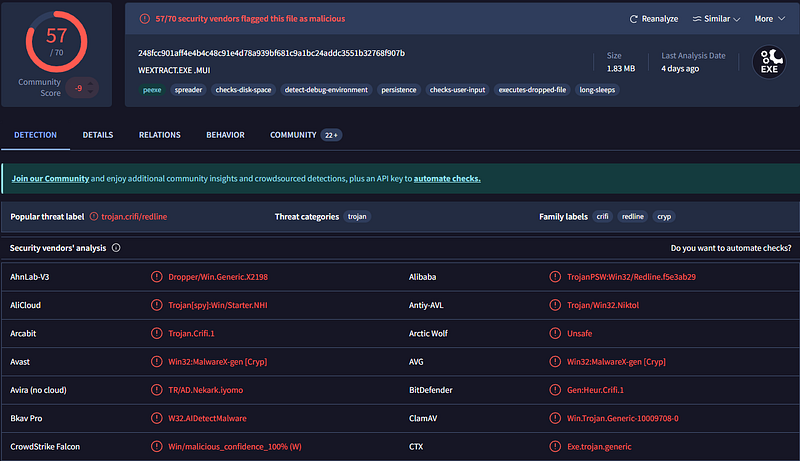Click warning icon beside trojan.crifi/redline label
The height and width of the screenshot is (461, 800).
pos(94,216)
